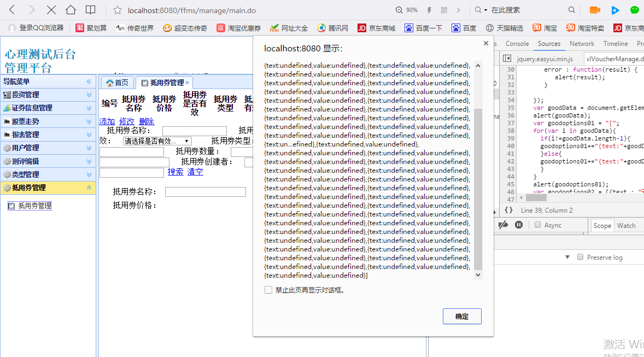
Task: Open the 天猫精选 bookmark
Action: click(x=505, y=28)
